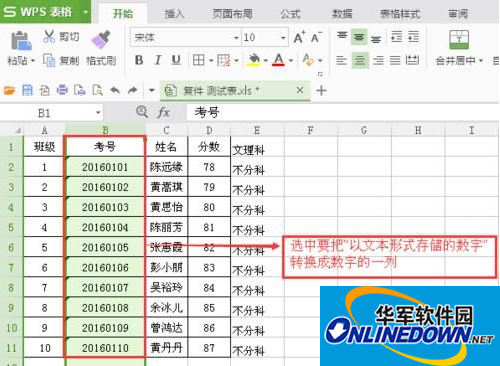
Task: Align text right
Action: [378, 60]
